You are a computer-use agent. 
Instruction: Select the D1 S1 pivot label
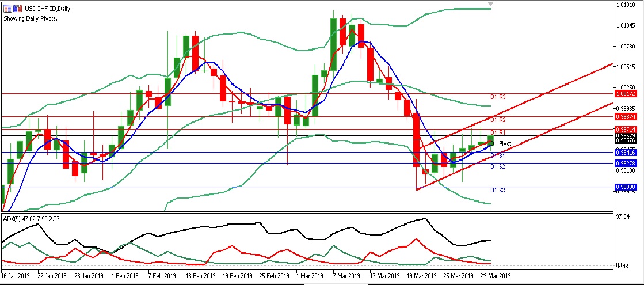pos(498,155)
